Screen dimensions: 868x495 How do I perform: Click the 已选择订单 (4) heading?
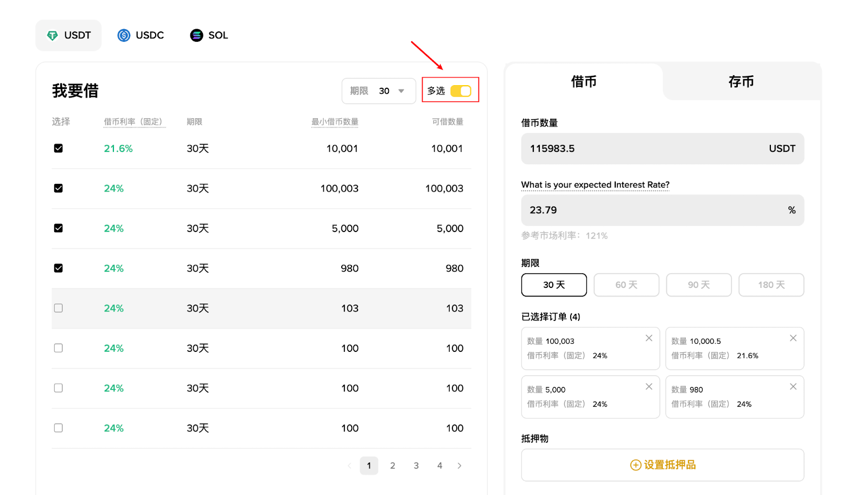pyautogui.click(x=551, y=317)
